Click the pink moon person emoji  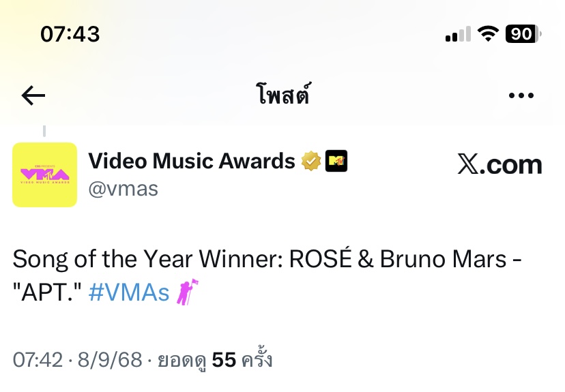tap(187, 292)
